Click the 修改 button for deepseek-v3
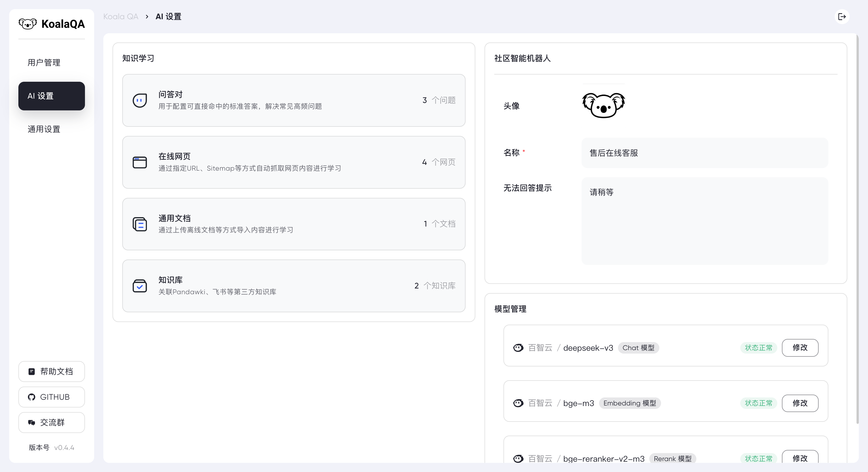 pos(800,348)
